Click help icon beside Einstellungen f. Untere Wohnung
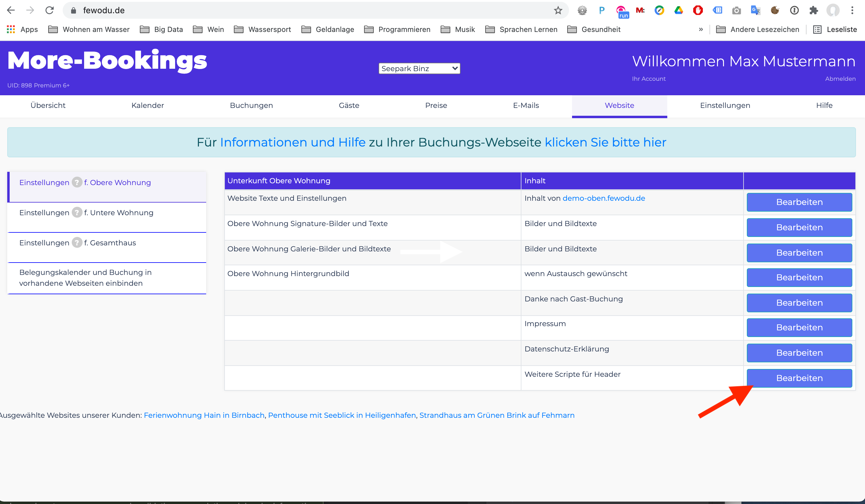This screenshot has width=865, height=504. pyautogui.click(x=77, y=213)
